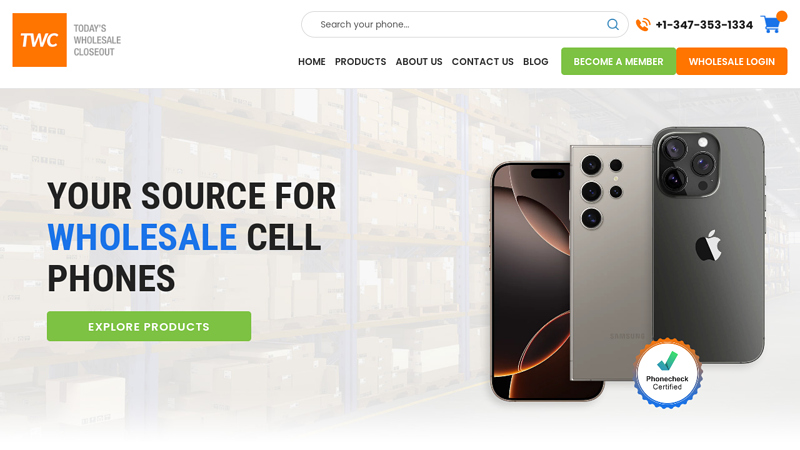This screenshot has width=800, height=450.
Task: Click the orange cart notification dot
Action: (x=781, y=16)
